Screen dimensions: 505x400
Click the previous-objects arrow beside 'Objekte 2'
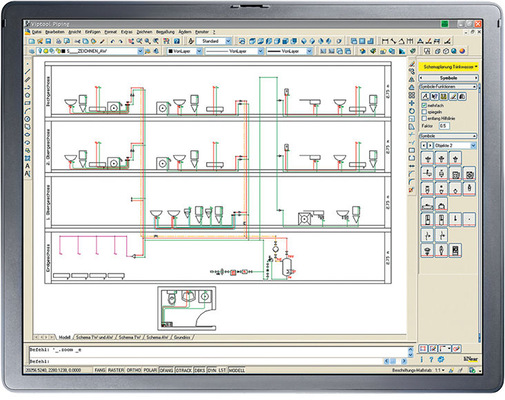coord(424,146)
